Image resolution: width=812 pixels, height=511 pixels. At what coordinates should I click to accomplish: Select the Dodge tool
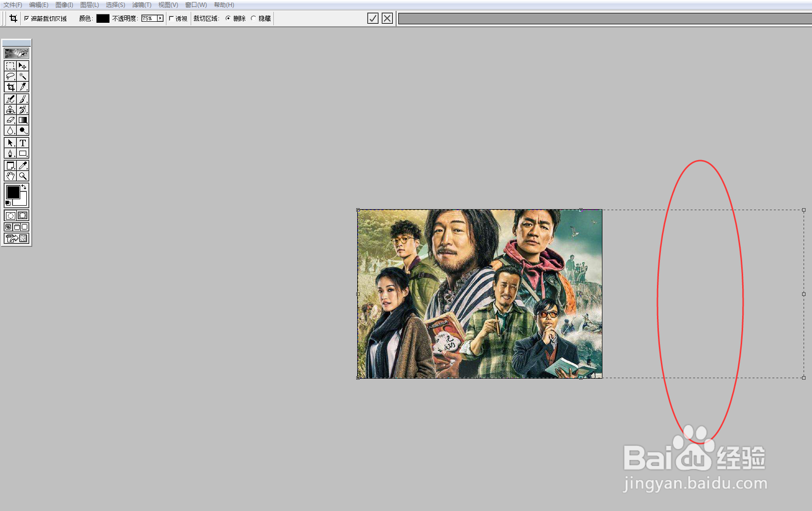(x=23, y=130)
